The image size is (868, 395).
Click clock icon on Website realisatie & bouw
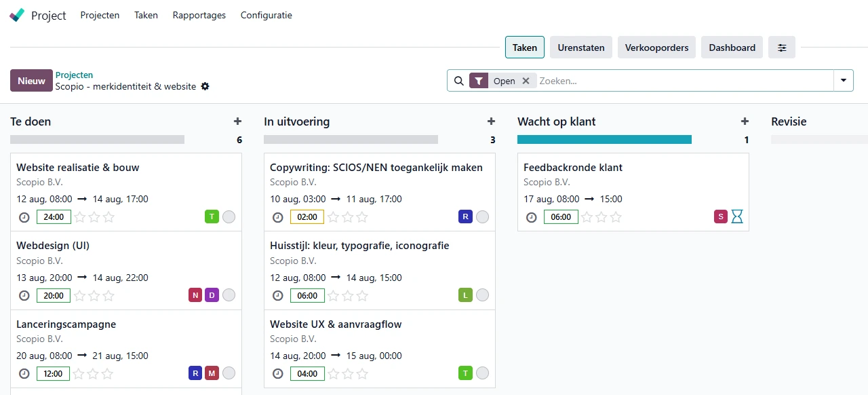coord(24,217)
